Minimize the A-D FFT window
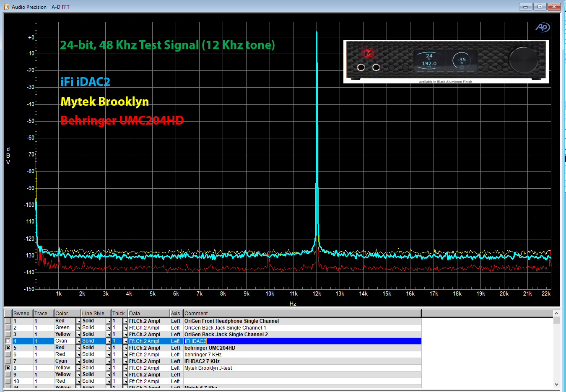The height and width of the screenshot is (392, 566). click(x=525, y=6)
